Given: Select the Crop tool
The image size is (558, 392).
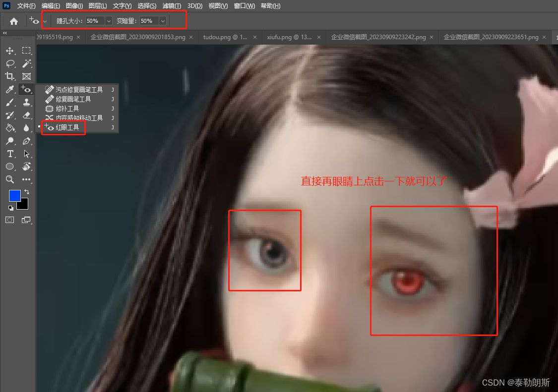Looking at the screenshot, I should pyautogui.click(x=10, y=76).
